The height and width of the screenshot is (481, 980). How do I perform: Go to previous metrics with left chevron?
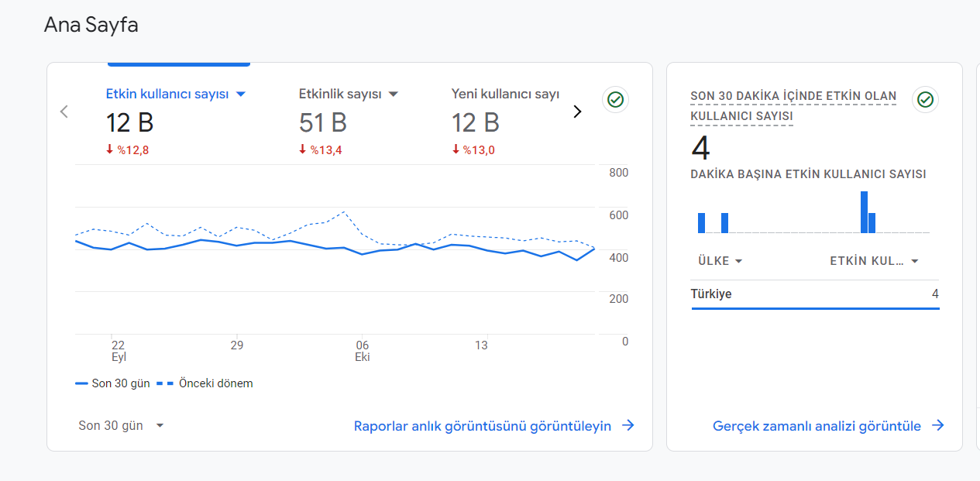tap(64, 112)
